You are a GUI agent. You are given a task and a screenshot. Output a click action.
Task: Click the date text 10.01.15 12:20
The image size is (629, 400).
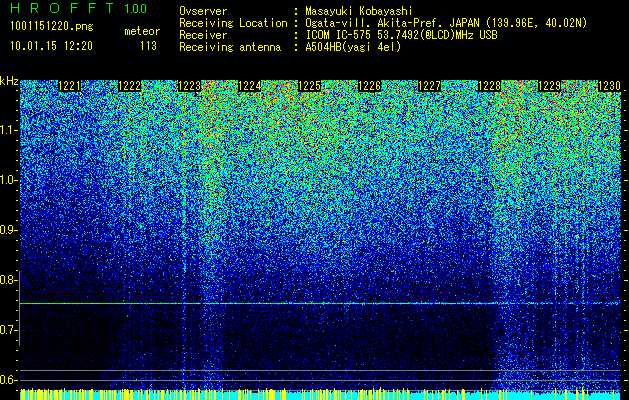[x=51, y=46]
